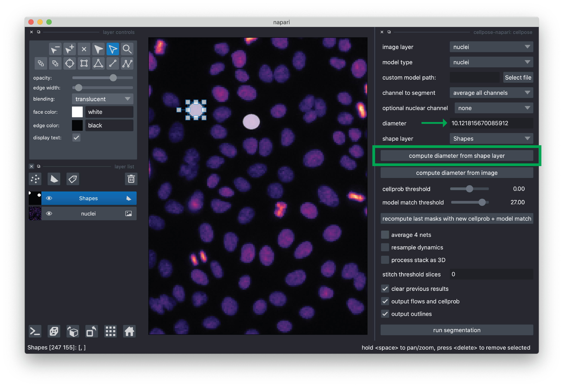Choose the polygon (triangle) shape tool
The image size is (564, 392).
[98, 63]
